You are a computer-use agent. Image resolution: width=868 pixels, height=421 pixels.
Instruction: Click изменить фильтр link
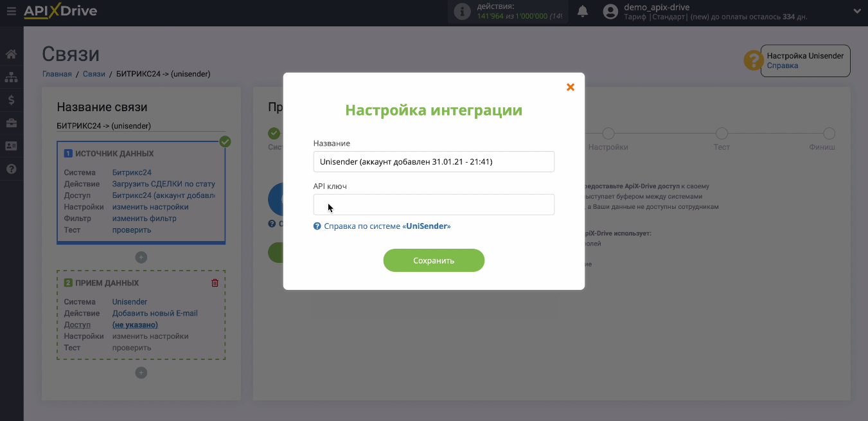click(x=144, y=219)
